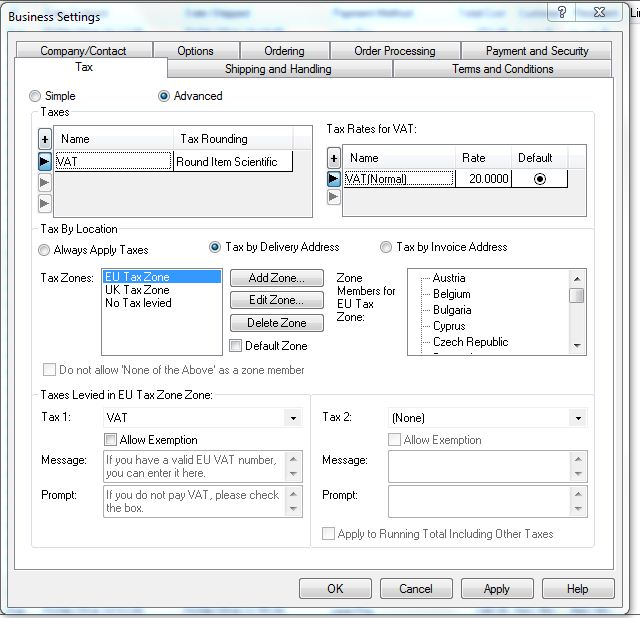640x618 pixels.
Task: Switch to Shipping and Handling tab
Action: [x=279, y=69]
